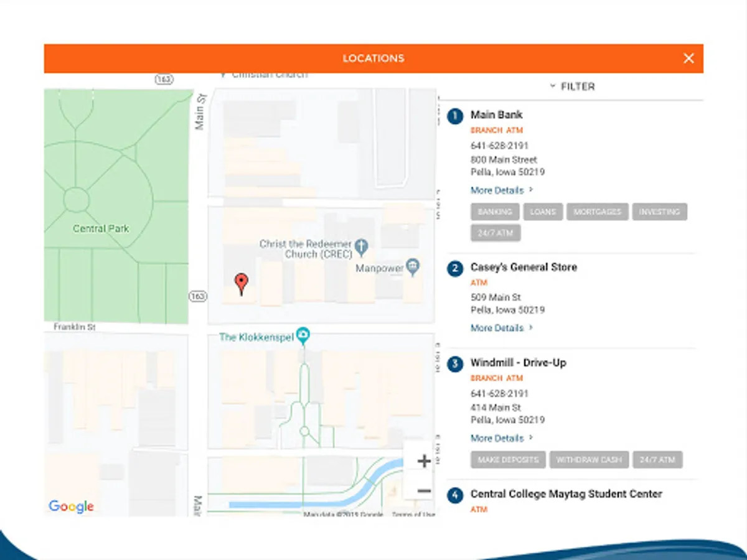Zoom out on the map
This screenshot has height=560, width=747.
(x=424, y=491)
